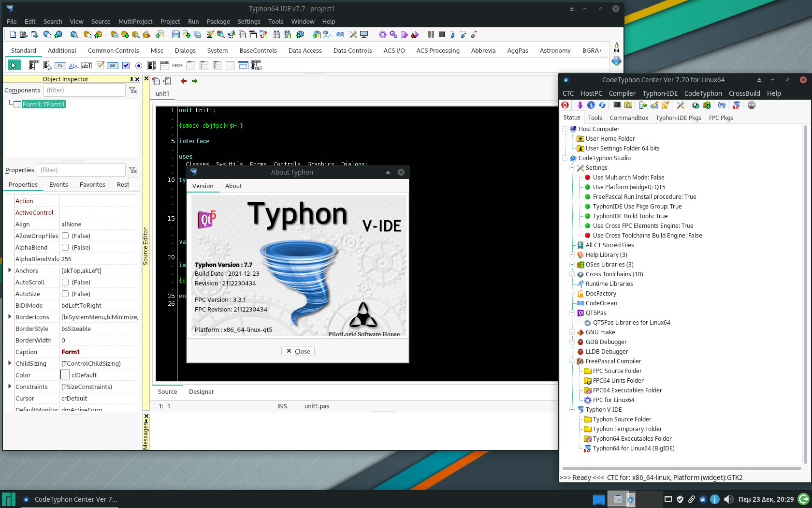Click the Save file floppy icon
This screenshot has width=812, height=508.
(x=176, y=34)
